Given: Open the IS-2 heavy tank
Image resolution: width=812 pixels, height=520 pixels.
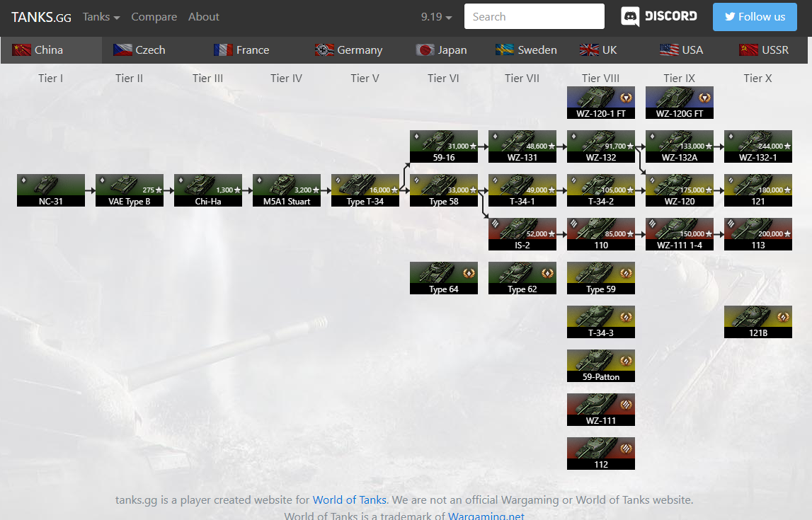Looking at the screenshot, I should click(522, 234).
